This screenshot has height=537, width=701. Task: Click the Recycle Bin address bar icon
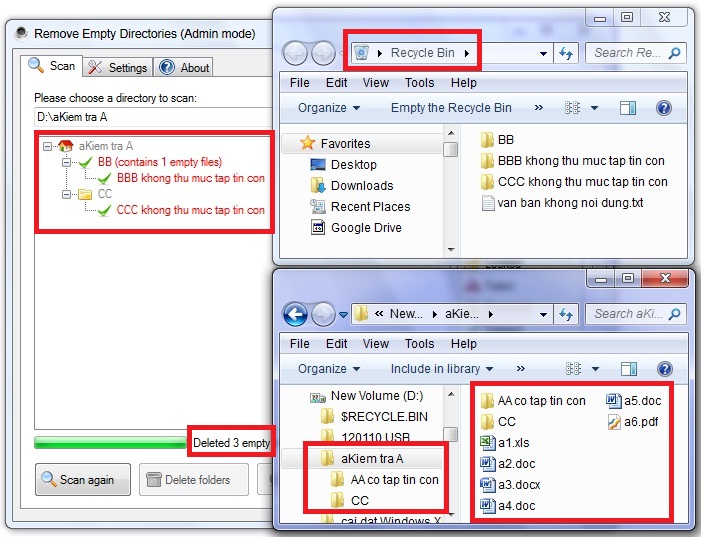coord(361,53)
